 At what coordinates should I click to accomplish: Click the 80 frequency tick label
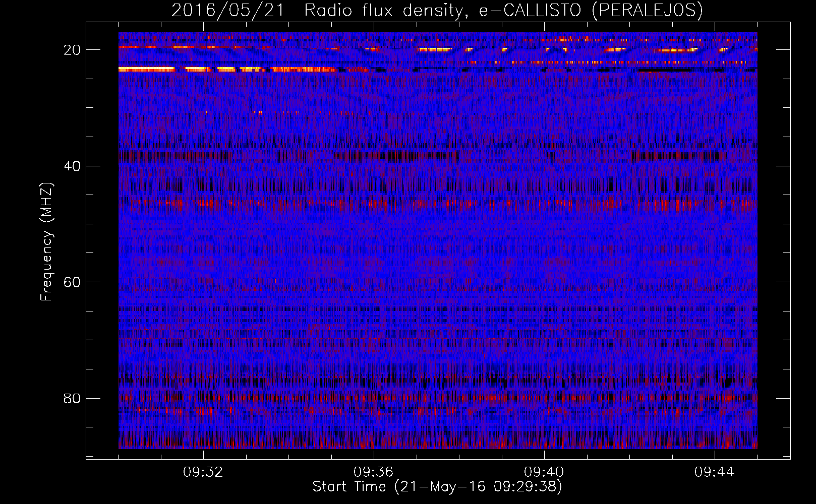[73, 398]
